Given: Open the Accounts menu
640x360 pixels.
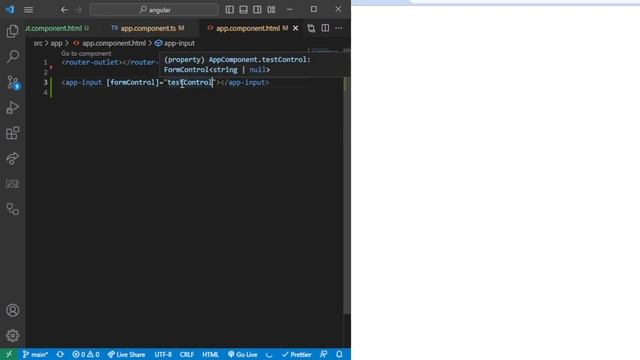Looking at the screenshot, I should click(12, 310).
